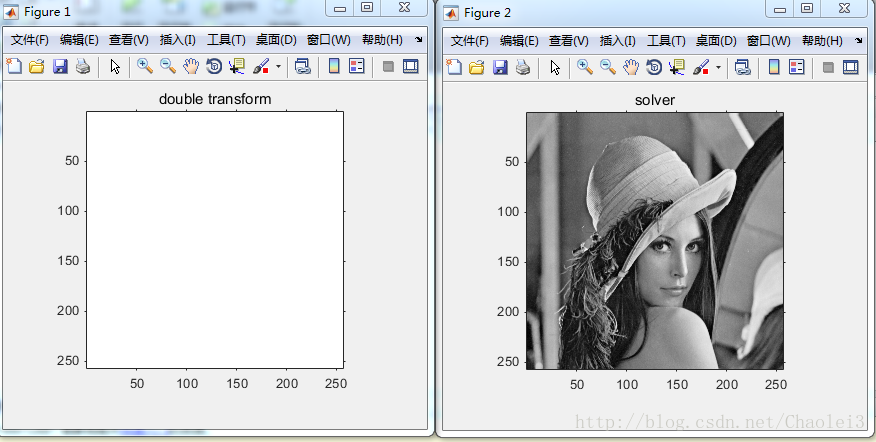Viewport: 876px width, 442px height.
Task: Click Link Plot icon in Figure 2
Action: [742, 68]
